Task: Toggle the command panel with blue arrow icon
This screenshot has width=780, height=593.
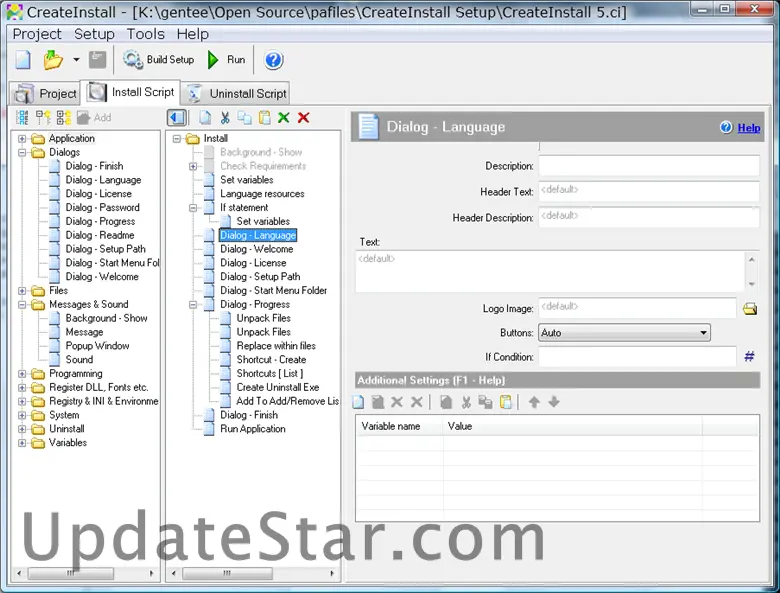Action: [177, 118]
